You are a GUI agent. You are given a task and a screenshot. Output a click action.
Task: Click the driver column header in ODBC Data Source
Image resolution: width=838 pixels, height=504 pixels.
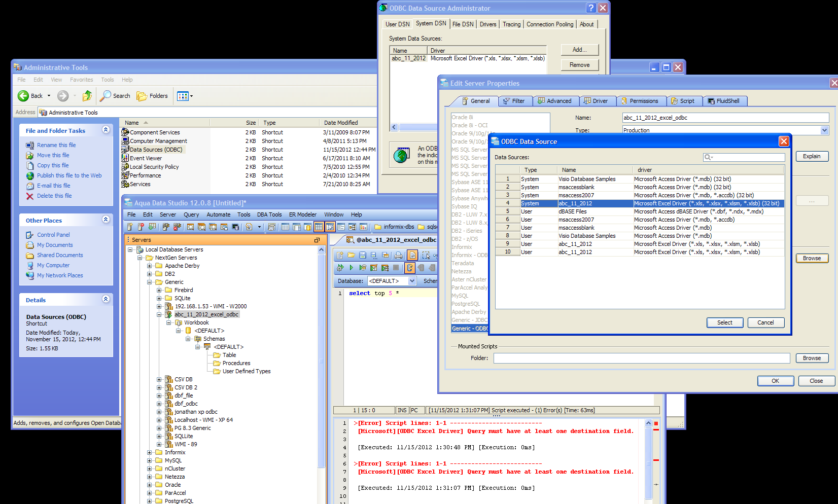coord(708,170)
